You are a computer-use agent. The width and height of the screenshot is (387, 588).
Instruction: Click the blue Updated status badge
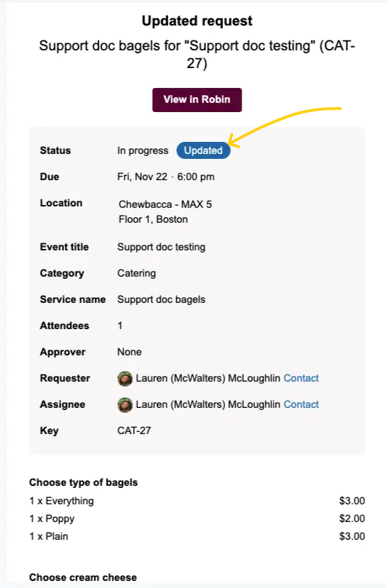[x=203, y=150]
